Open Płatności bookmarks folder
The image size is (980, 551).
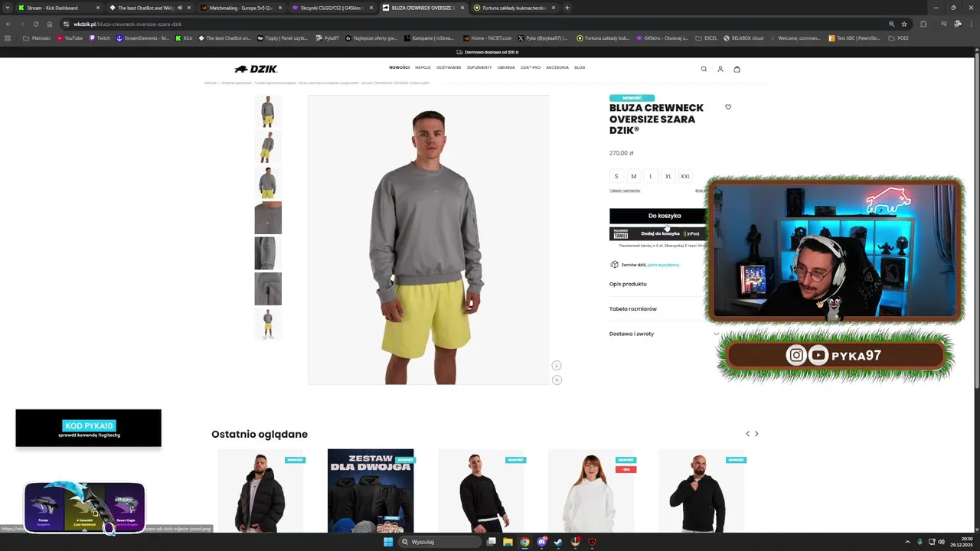point(37,37)
